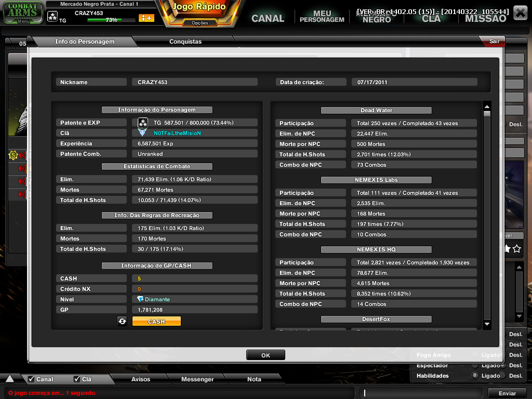Click the refresh icon beside the CASH button
This screenshot has height=399, width=532.
coord(122,321)
